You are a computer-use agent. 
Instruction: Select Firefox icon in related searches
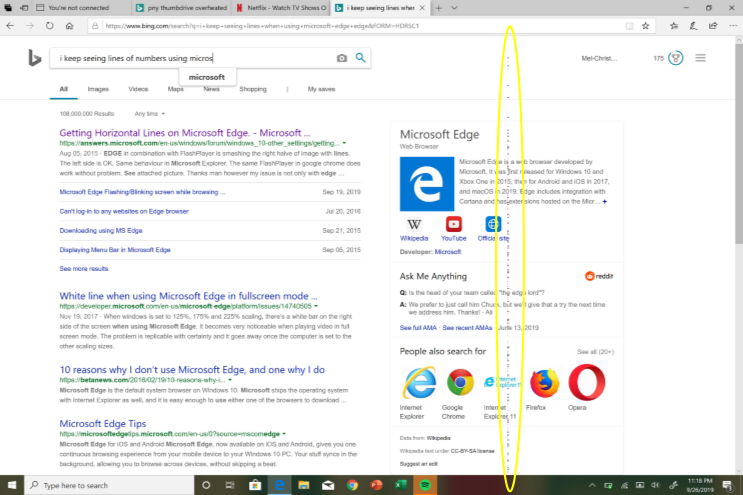coord(544,383)
